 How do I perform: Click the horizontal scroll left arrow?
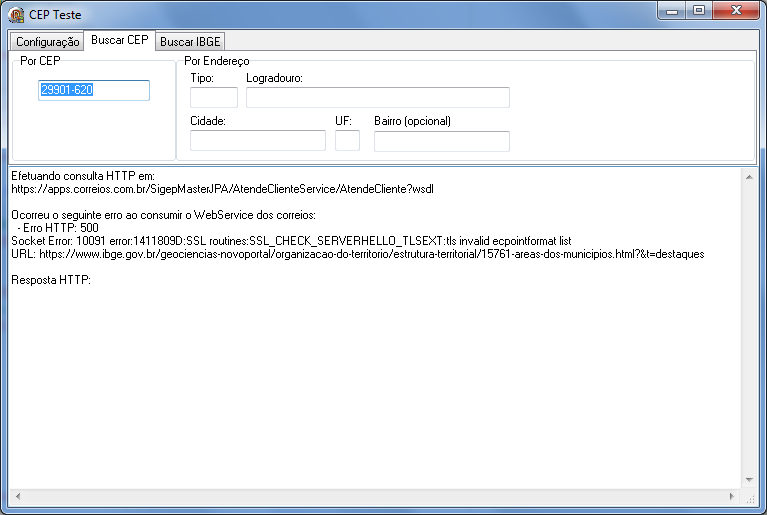pos(18,496)
